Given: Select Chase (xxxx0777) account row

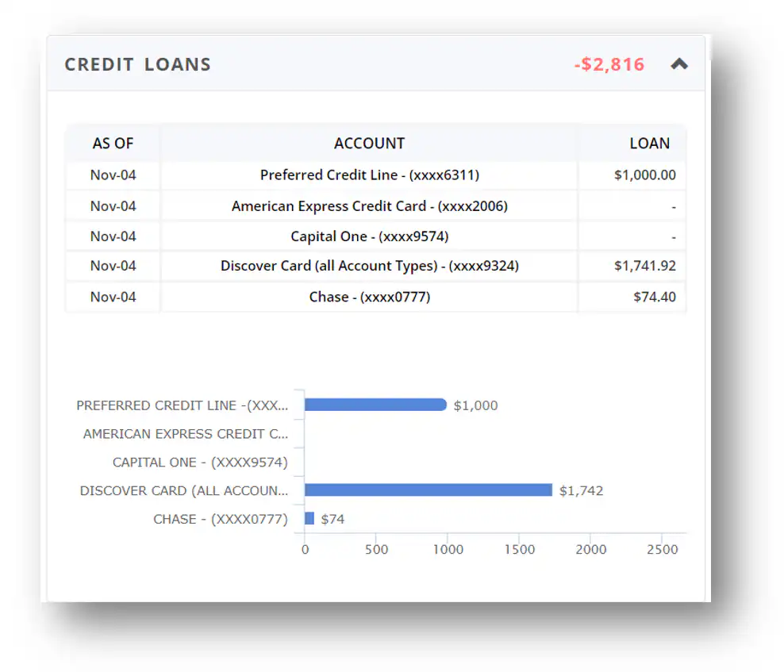Looking at the screenshot, I should 369,297.
